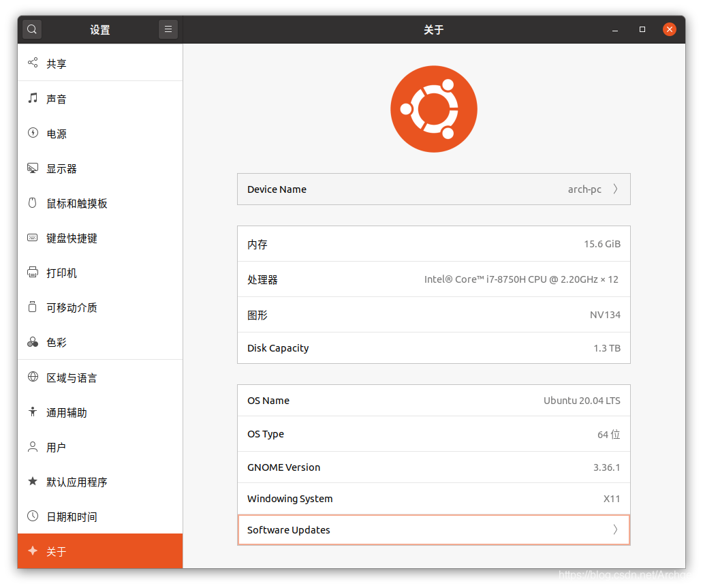Minimize the Settings window
This screenshot has width=703, height=588.
615,29
